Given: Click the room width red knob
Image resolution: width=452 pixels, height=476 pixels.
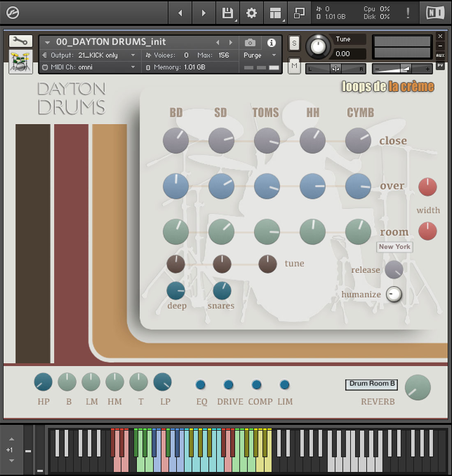Looking at the screenshot, I should (427, 231).
